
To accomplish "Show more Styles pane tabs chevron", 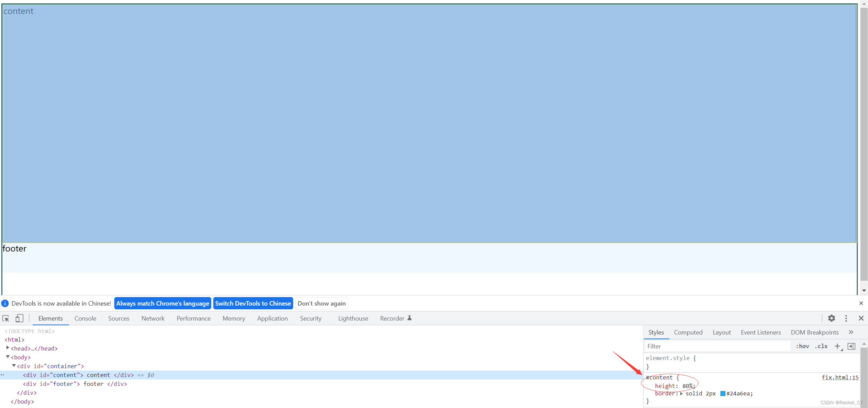I will point(851,332).
